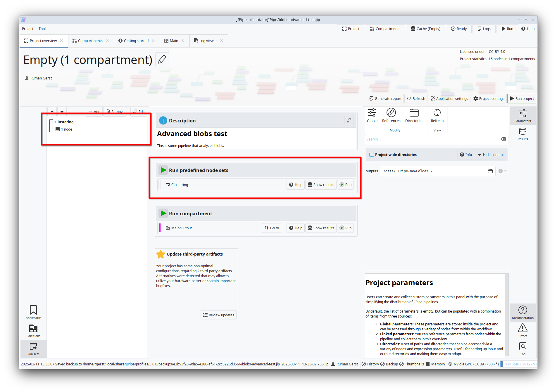Open the Bookmarks side panel
557x392 pixels.
tap(33, 312)
